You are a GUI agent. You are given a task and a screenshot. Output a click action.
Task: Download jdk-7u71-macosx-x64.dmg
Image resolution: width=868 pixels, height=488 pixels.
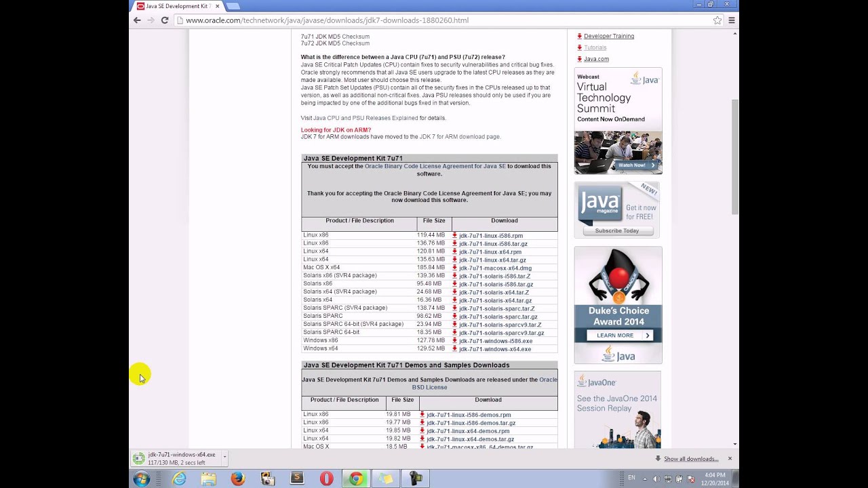pos(495,268)
